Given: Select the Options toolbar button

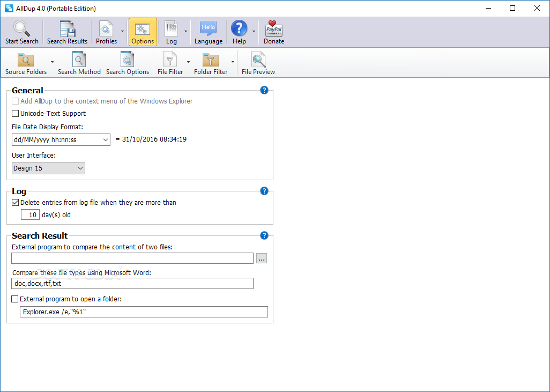Looking at the screenshot, I should point(143,32).
